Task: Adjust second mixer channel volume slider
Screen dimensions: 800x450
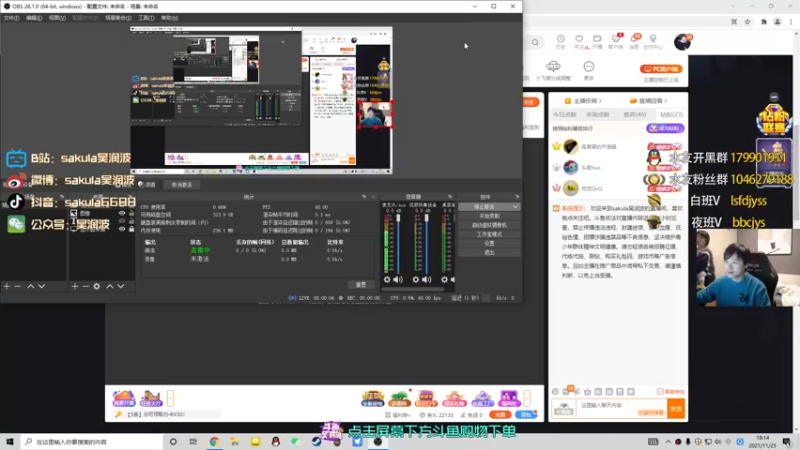Action: 427,218
